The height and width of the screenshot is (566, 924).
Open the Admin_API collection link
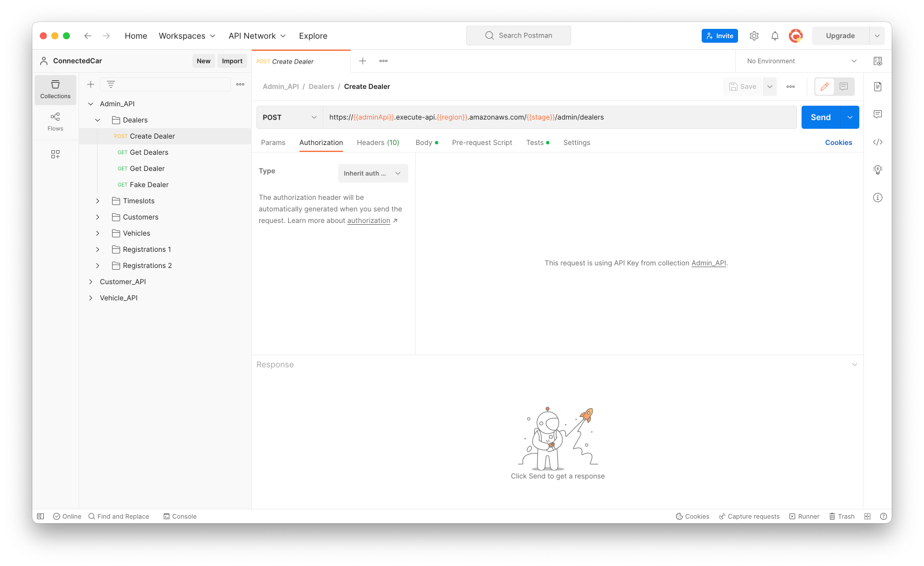pos(709,263)
